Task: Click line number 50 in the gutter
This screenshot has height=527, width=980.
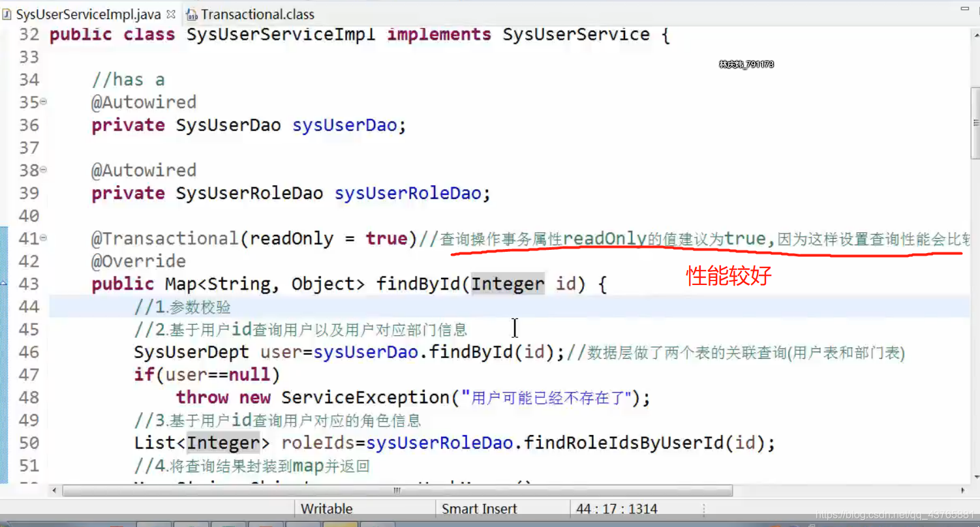Action: click(x=29, y=443)
